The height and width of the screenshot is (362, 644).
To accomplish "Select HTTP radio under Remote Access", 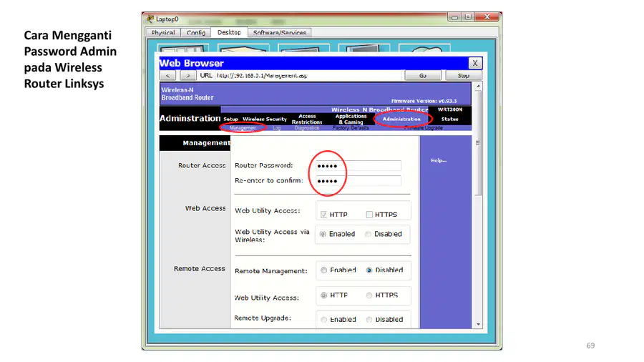I will 323,295.
